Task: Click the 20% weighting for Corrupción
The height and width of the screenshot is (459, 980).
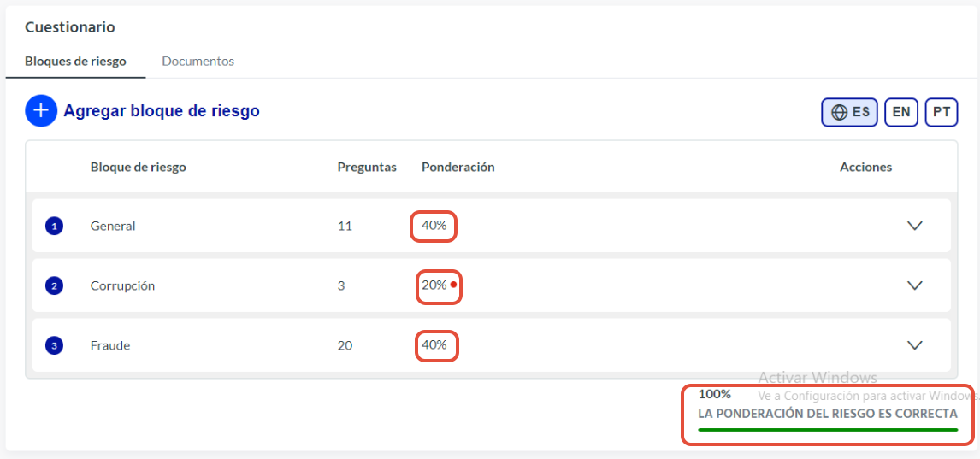Action: (434, 285)
